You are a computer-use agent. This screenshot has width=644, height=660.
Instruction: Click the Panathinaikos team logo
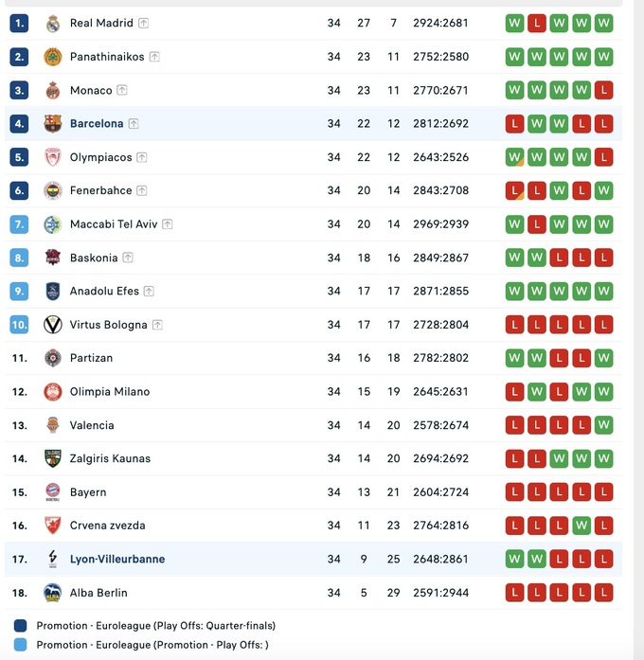53,57
